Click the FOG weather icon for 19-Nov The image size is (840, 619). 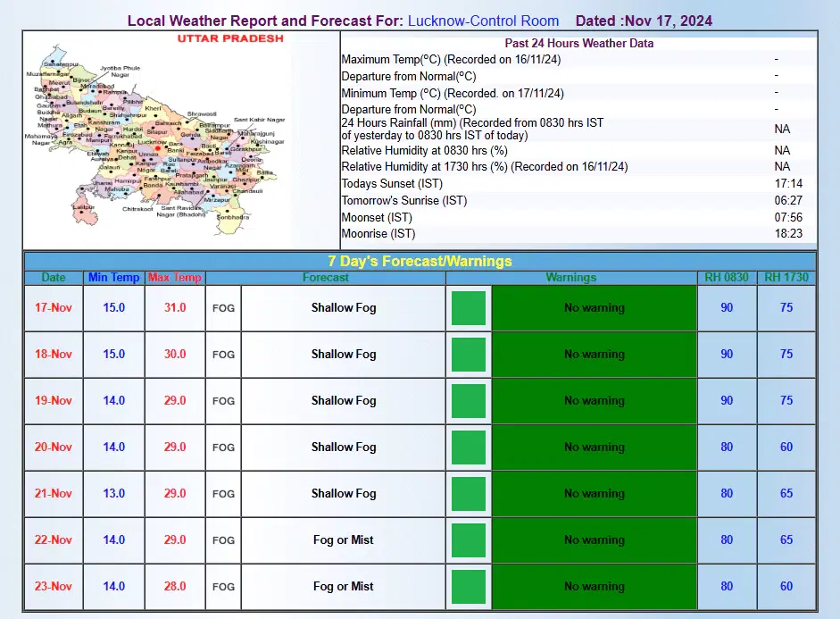pos(223,401)
